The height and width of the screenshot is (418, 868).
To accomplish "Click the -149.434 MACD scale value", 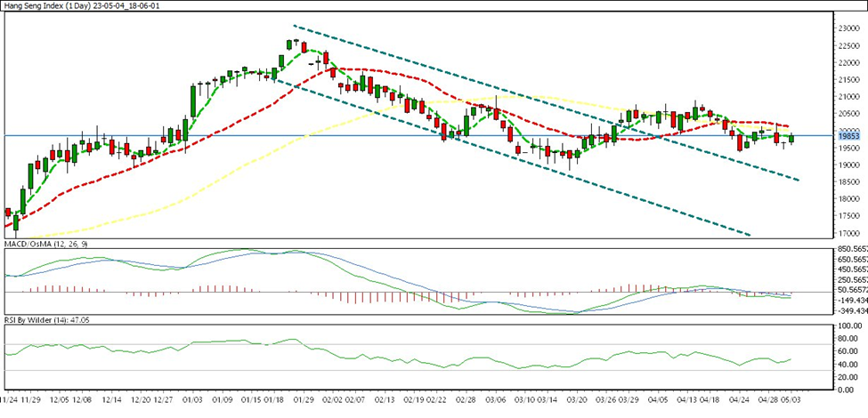I will (853, 301).
